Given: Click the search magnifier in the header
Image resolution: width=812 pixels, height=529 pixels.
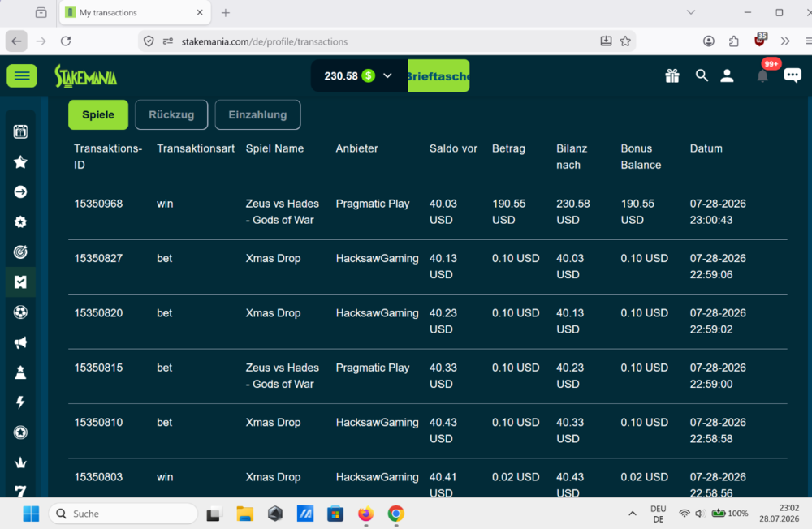Looking at the screenshot, I should (x=702, y=76).
